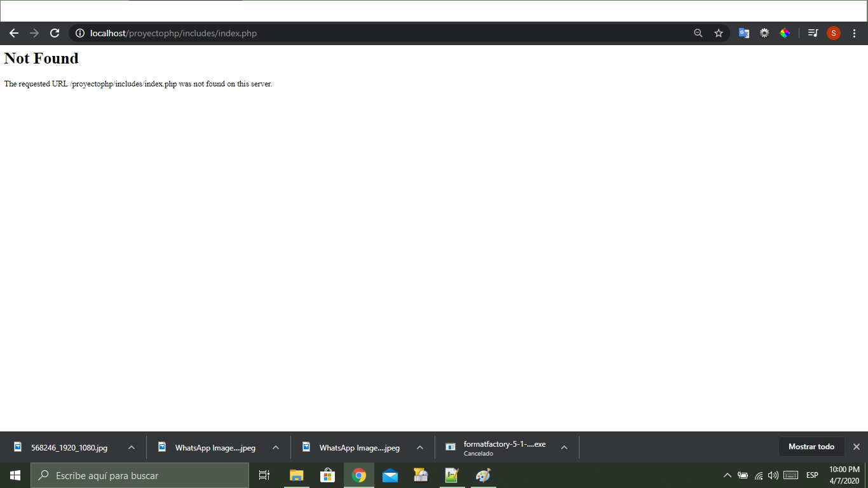Open the Mail app on the taskbar

(390, 475)
